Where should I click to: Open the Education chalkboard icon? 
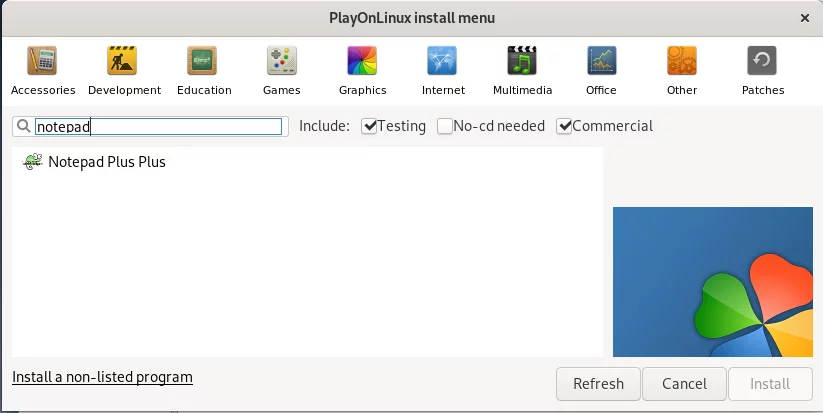202,60
